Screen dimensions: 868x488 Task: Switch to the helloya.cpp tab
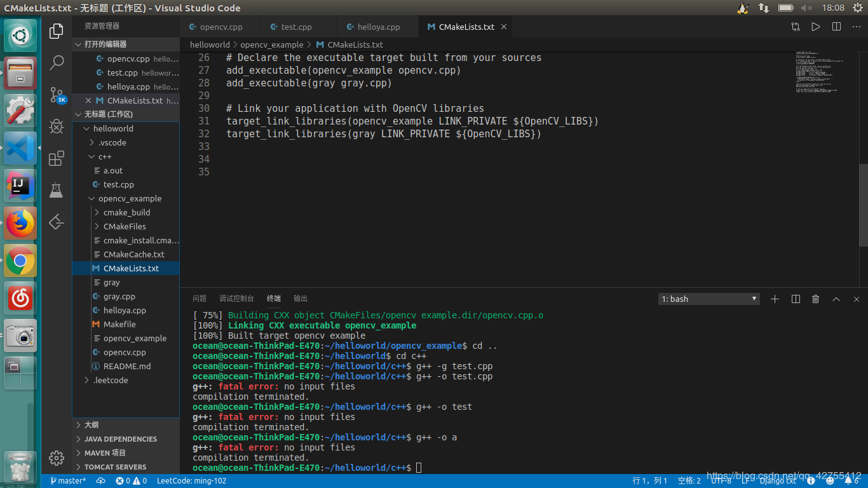378,27
